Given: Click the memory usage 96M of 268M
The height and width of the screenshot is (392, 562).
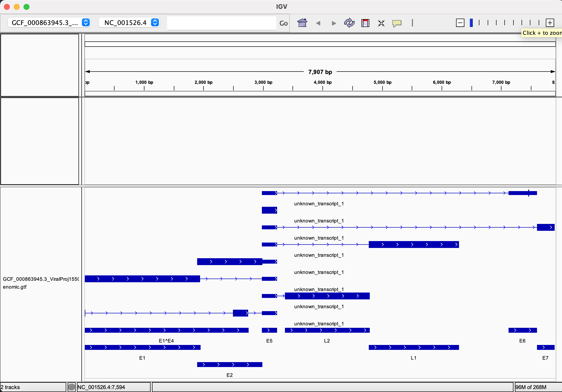Looking at the screenshot, I should coord(531,387).
